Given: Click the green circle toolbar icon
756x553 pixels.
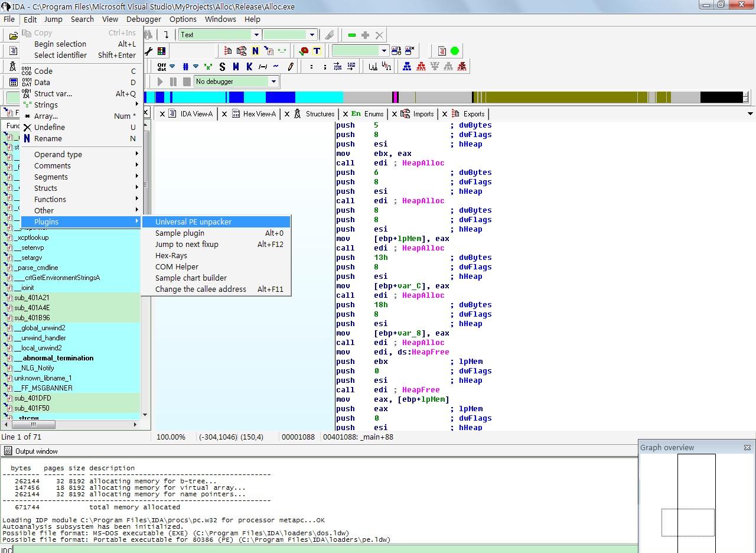Looking at the screenshot, I should point(455,51).
